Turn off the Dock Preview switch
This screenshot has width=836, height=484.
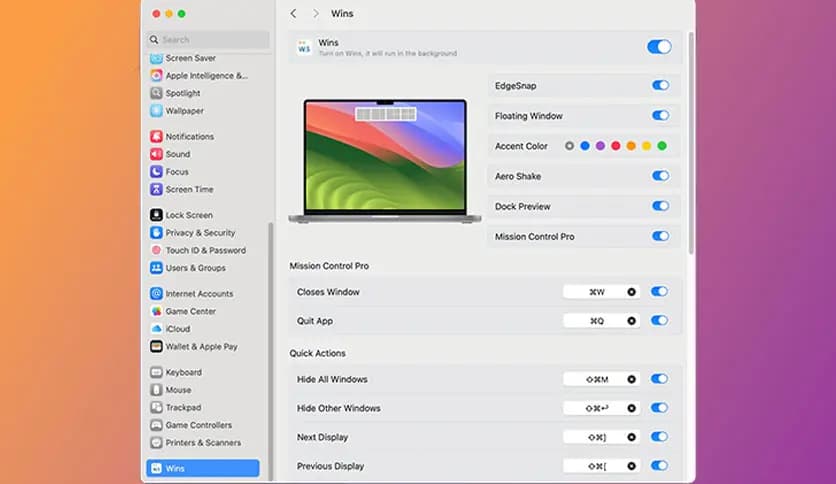click(x=660, y=206)
